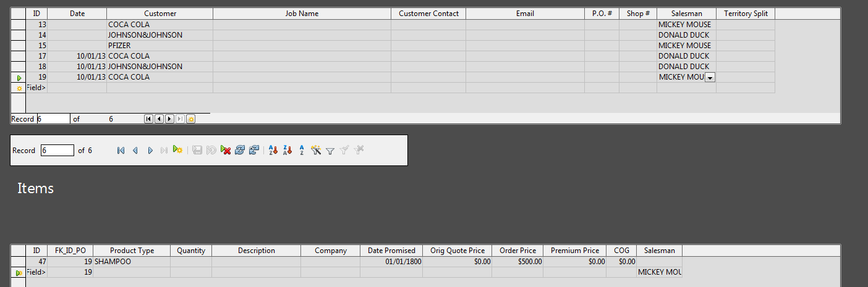868x287 pixels.
Task: Click the PFIZER customer cell
Action: coord(160,46)
